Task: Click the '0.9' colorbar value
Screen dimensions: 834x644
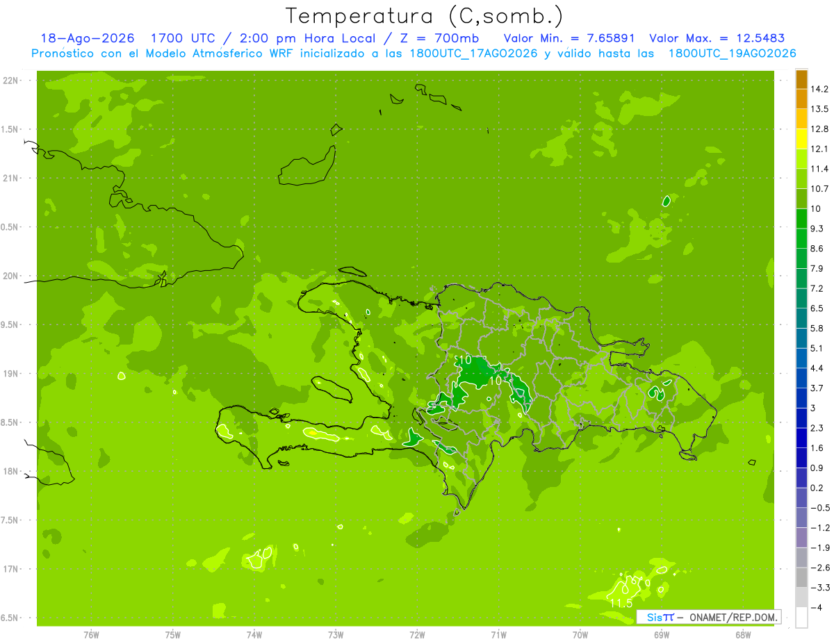Action: 818,468
